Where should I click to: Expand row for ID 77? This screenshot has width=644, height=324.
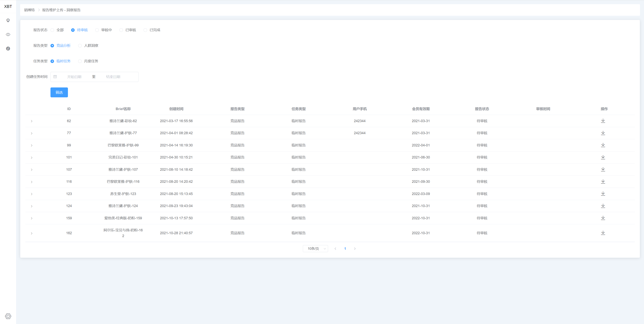coord(32,133)
